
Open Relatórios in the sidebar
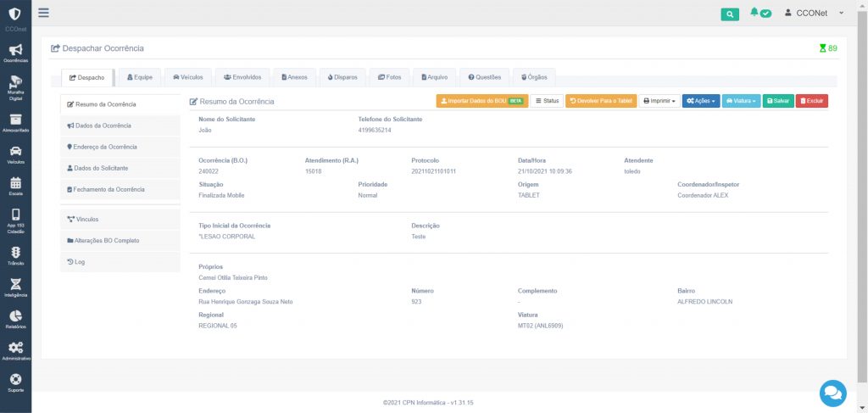[x=15, y=320]
